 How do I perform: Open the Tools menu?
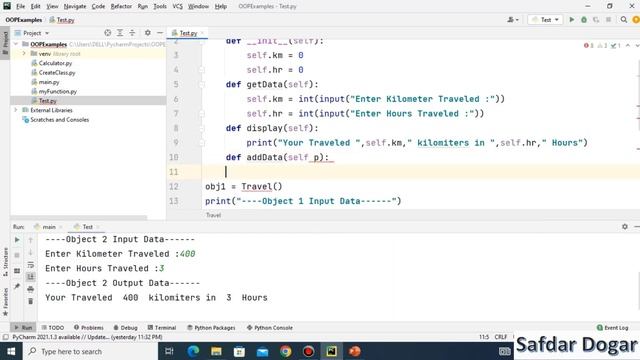160,6
